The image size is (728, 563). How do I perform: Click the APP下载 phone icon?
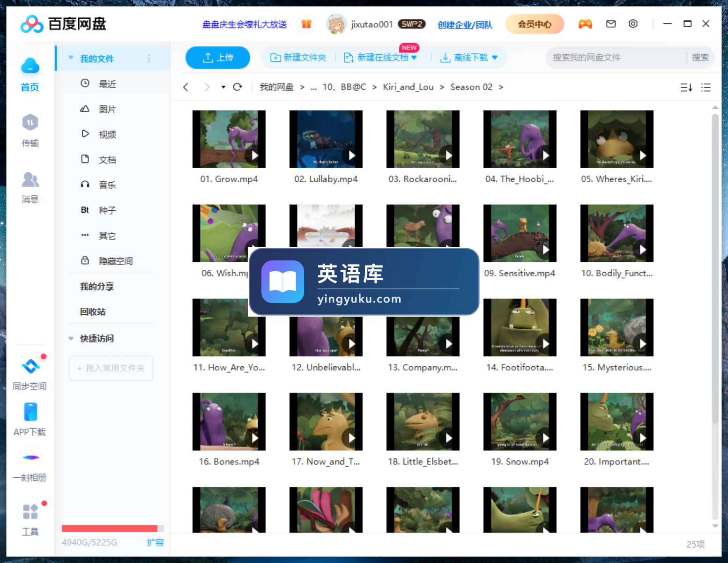tap(30, 412)
